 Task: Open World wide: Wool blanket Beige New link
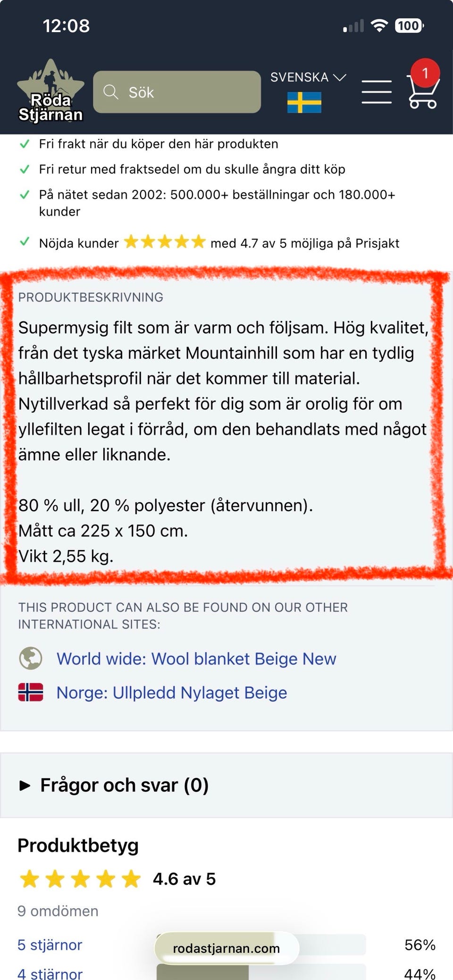click(196, 659)
